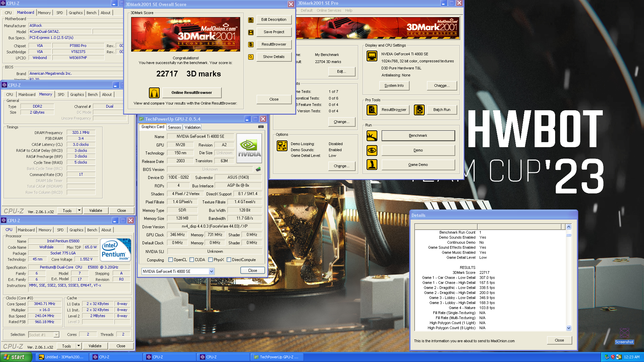This screenshot has width=644, height=362.
Task: Click the 3DMark2001 banner in score dialog
Action: click(x=185, y=34)
